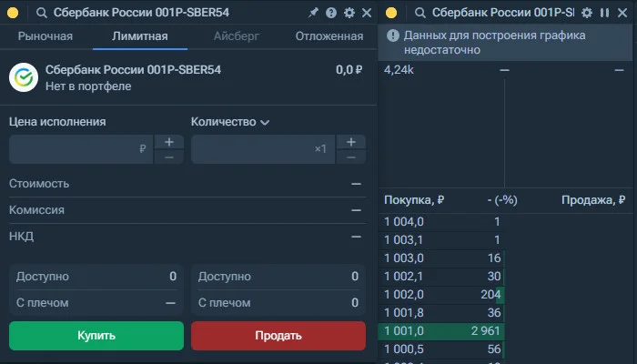Click search icon in order book widget
This screenshot has height=364, width=637.
[x=420, y=13]
